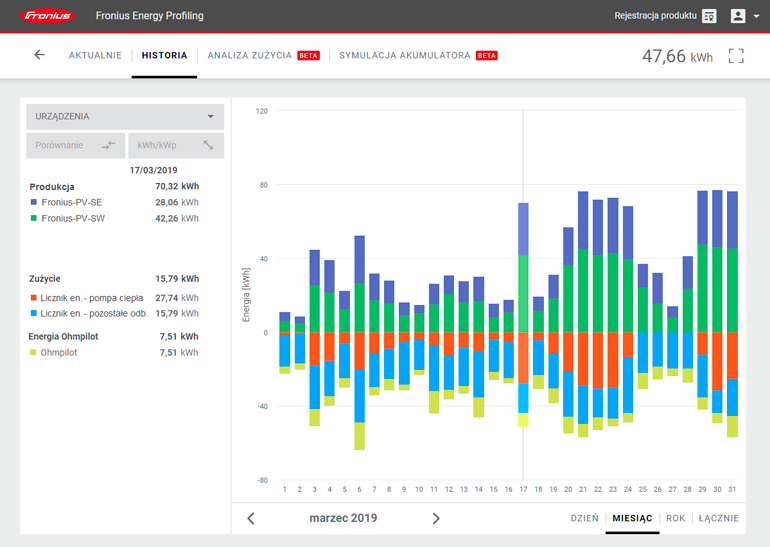
Task: Click the Fronius logo
Action: (48, 16)
